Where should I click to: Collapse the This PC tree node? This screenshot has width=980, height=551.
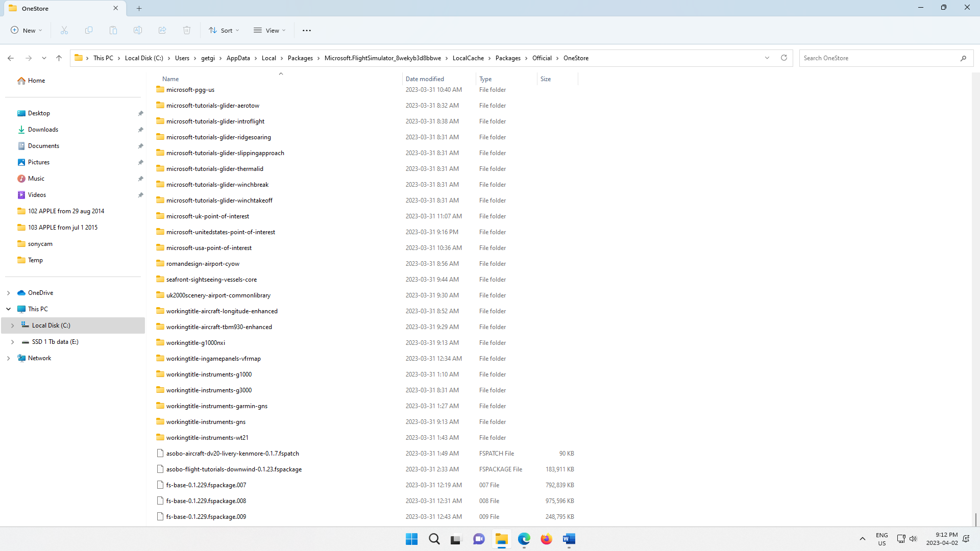8,309
